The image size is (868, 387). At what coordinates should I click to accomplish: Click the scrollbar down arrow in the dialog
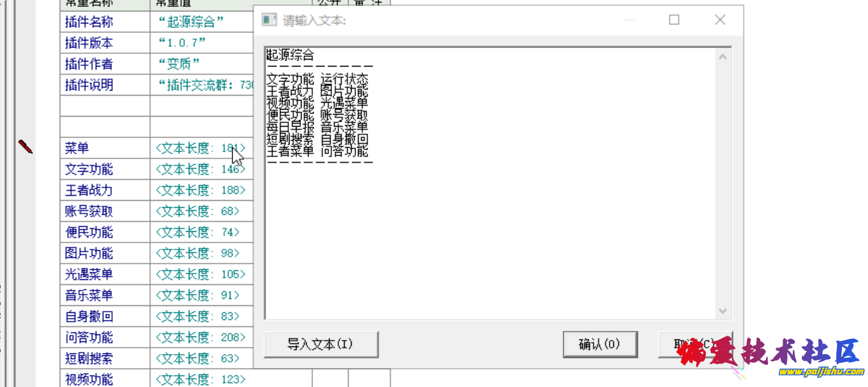(x=722, y=311)
